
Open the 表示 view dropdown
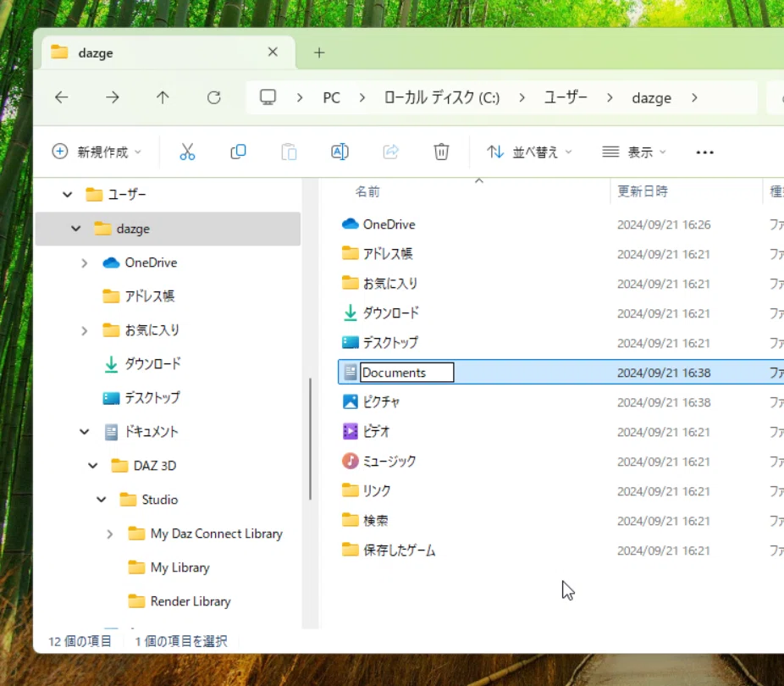point(634,152)
